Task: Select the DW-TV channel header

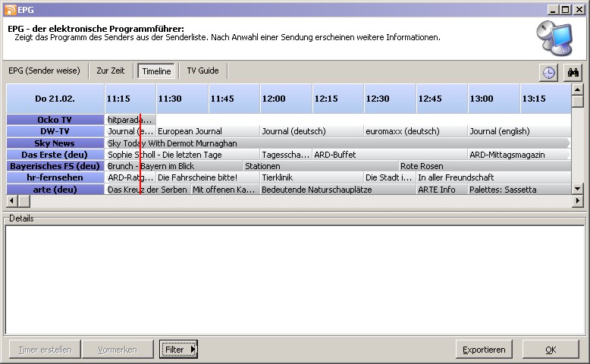Action: coord(55,131)
